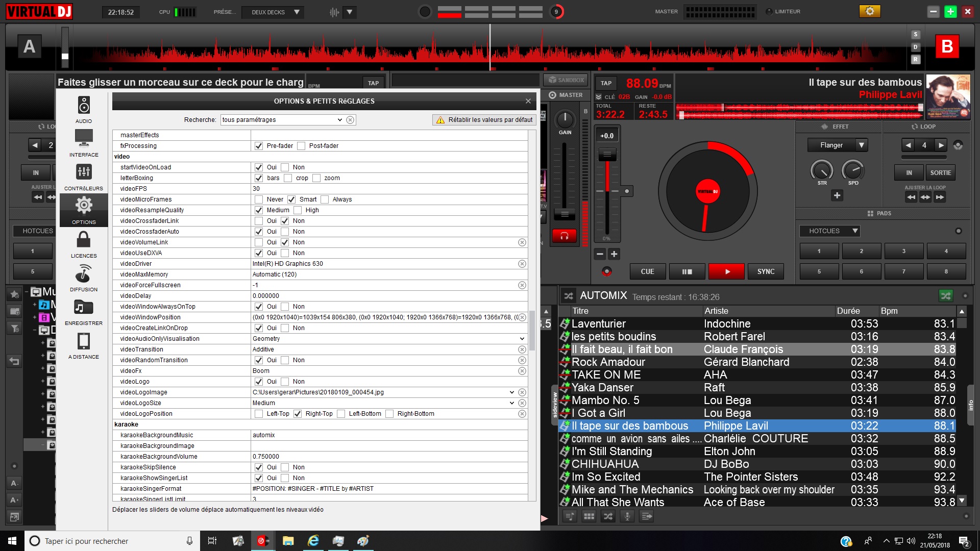Open the ENREGISTRER record section

(x=84, y=311)
